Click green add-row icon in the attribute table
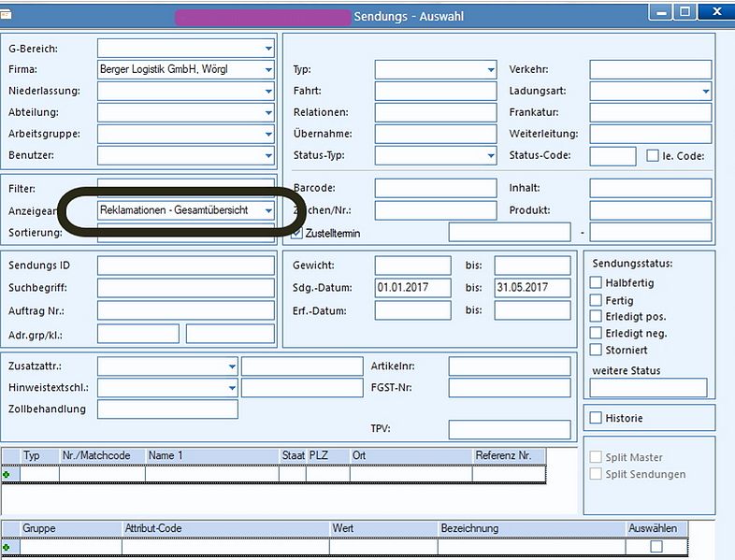The image size is (735, 560). tap(7, 547)
